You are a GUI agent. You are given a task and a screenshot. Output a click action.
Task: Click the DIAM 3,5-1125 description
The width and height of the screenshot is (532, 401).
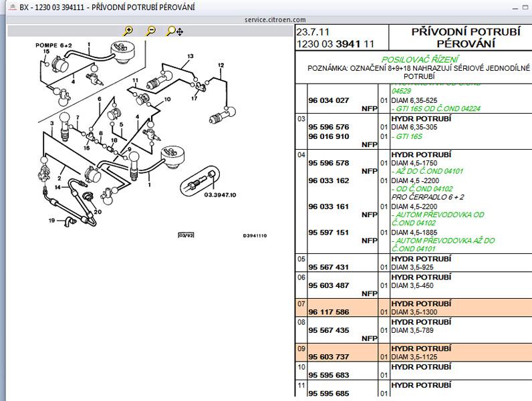(x=414, y=357)
